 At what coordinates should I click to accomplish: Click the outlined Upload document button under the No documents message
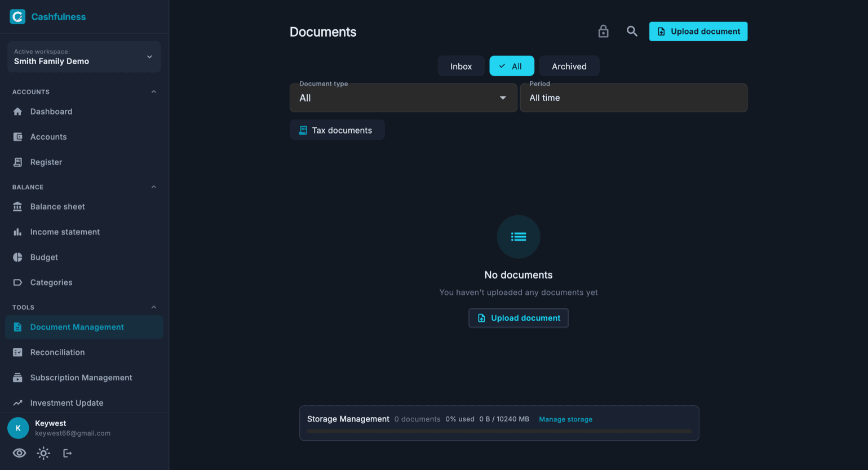tap(519, 318)
